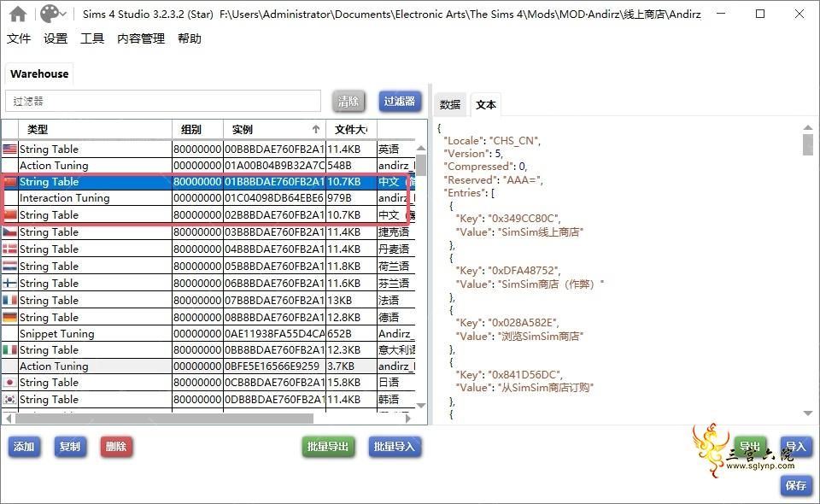
Task: Click the green 批量导出 button
Action: pyautogui.click(x=328, y=447)
